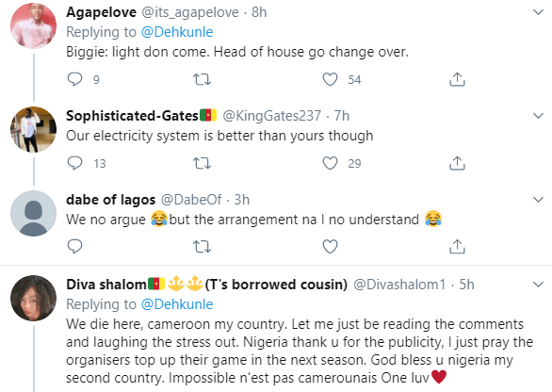This screenshot has height=392, width=552.
Task: Like Agapelove's tweet with 54 likes
Action: point(330,79)
